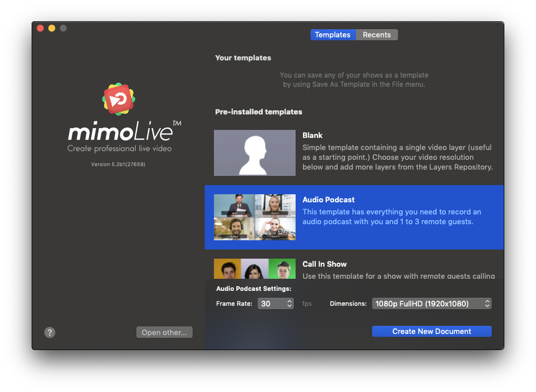Image resolution: width=536 pixels, height=392 pixels.
Task: Open the Dimensions 1080p FullHD dropdown
Action: 432,303
